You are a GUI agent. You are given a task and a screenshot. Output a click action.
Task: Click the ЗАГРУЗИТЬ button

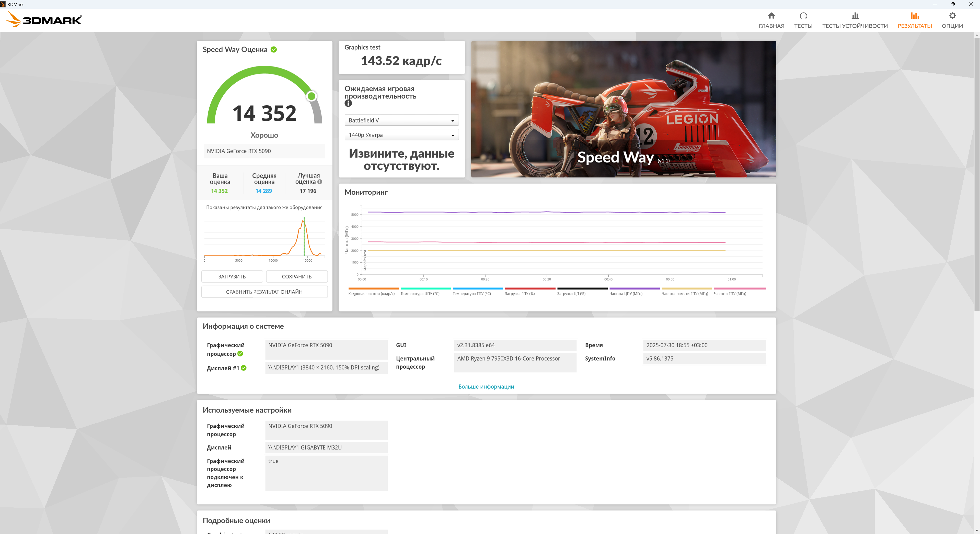[232, 276]
